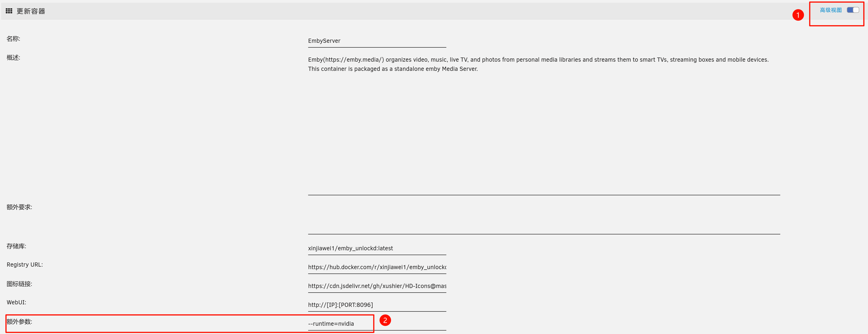Screen dimensions: 868x334
Task: Click the WebUI: label
Action: [x=16, y=302]
